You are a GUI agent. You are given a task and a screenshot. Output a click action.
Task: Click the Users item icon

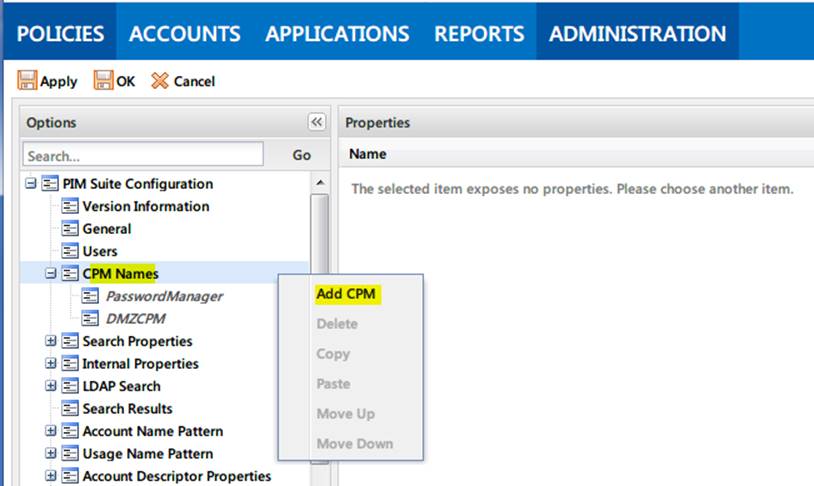point(70,251)
